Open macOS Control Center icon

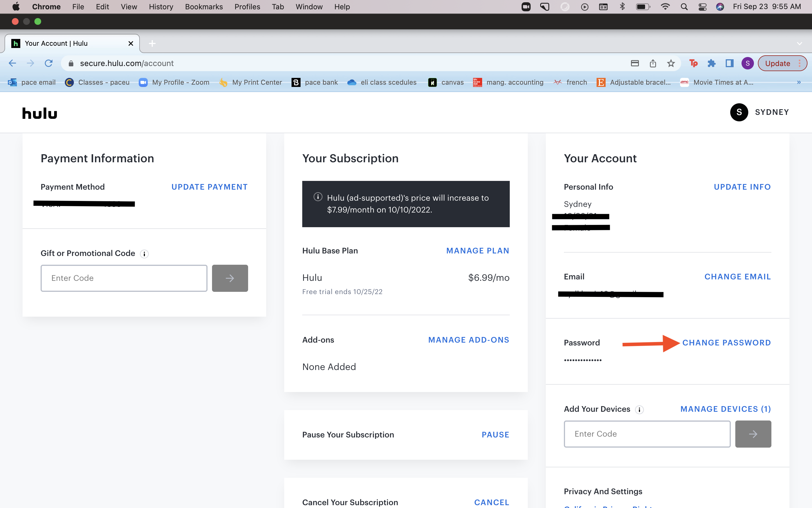[702, 7]
